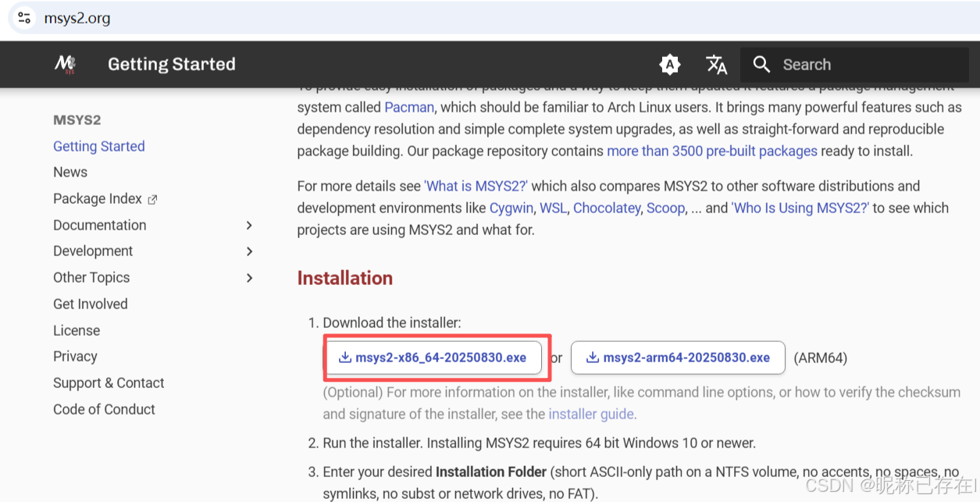Toggle the automatic color theme icon
The width and height of the screenshot is (980, 502).
(670, 64)
